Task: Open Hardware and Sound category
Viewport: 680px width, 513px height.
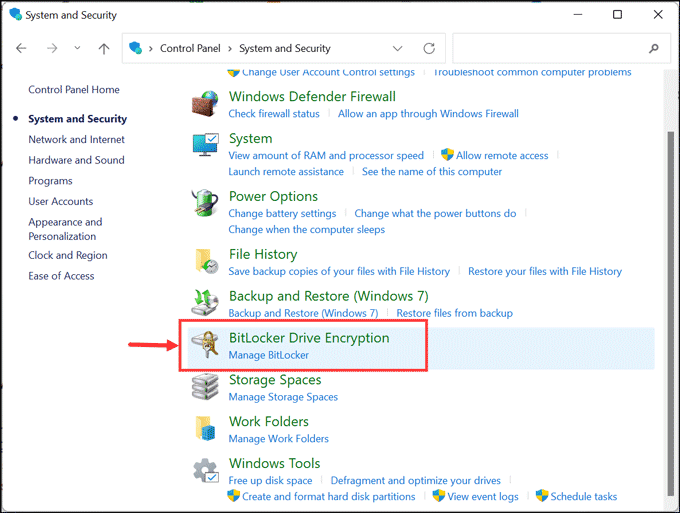Action: coord(76,160)
